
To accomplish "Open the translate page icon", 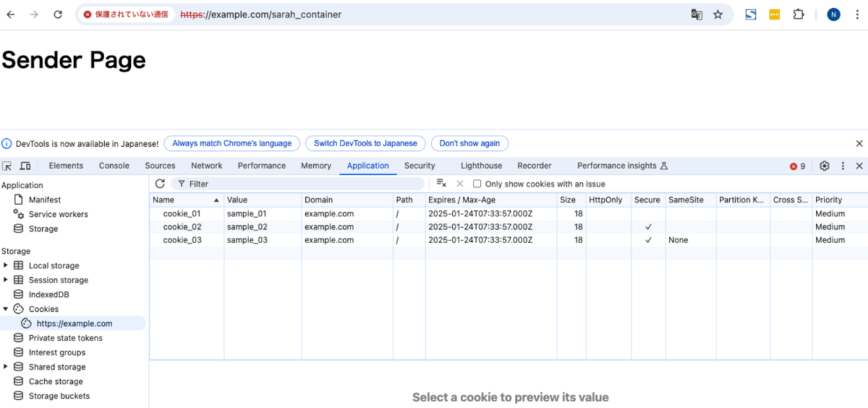I will coord(696,15).
